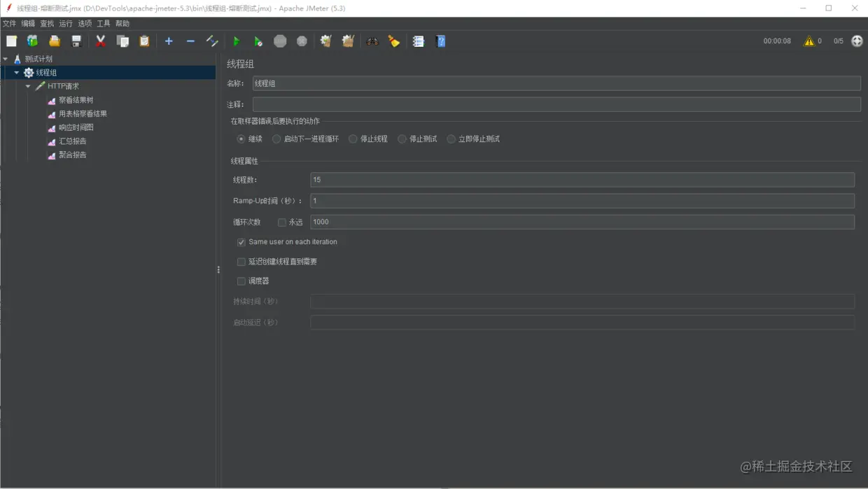
Task: Enable the 调度器 scheduler checkbox
Action: (x=241, y=281)
